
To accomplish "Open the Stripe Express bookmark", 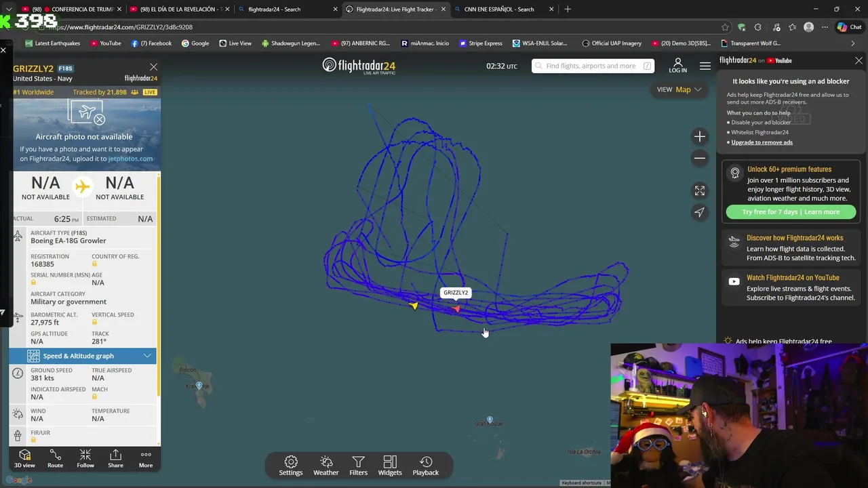I will click(481, 43).
